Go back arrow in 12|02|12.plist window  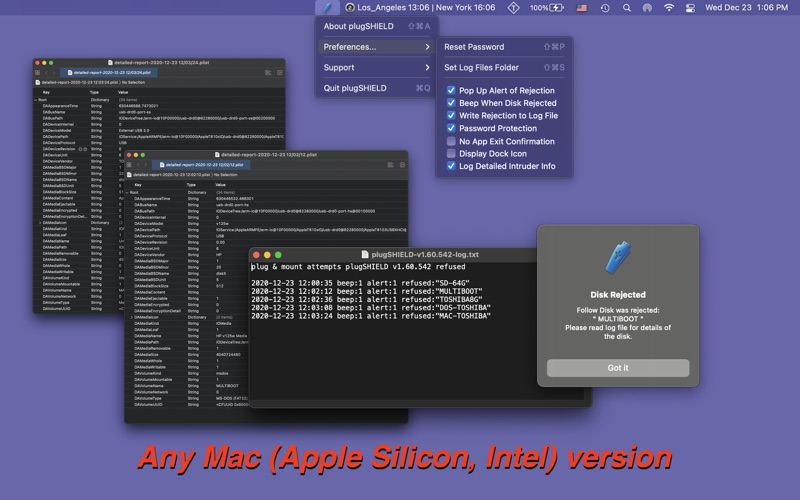click(x=138, y=165)
